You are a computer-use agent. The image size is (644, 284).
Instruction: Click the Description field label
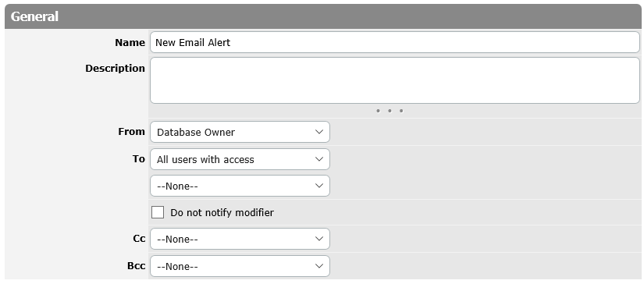pos(115,69)
